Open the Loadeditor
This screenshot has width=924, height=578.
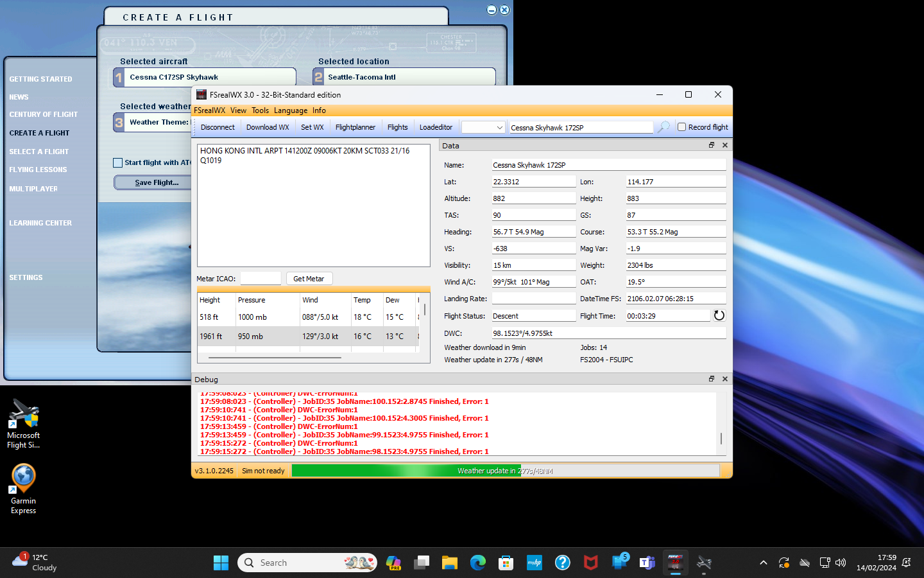click(x=436, y=127)
